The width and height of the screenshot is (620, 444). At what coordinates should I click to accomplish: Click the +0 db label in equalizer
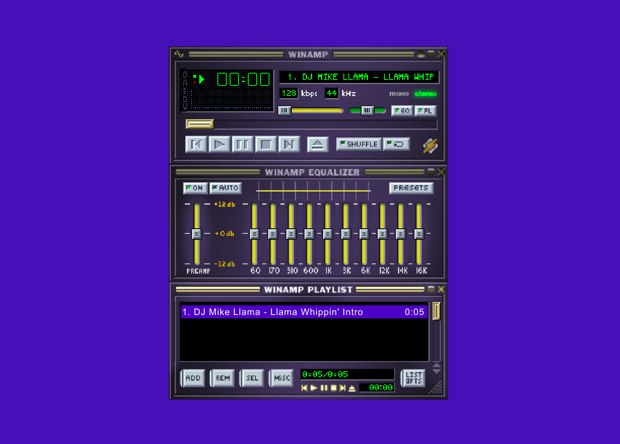[x=225, y=234]
